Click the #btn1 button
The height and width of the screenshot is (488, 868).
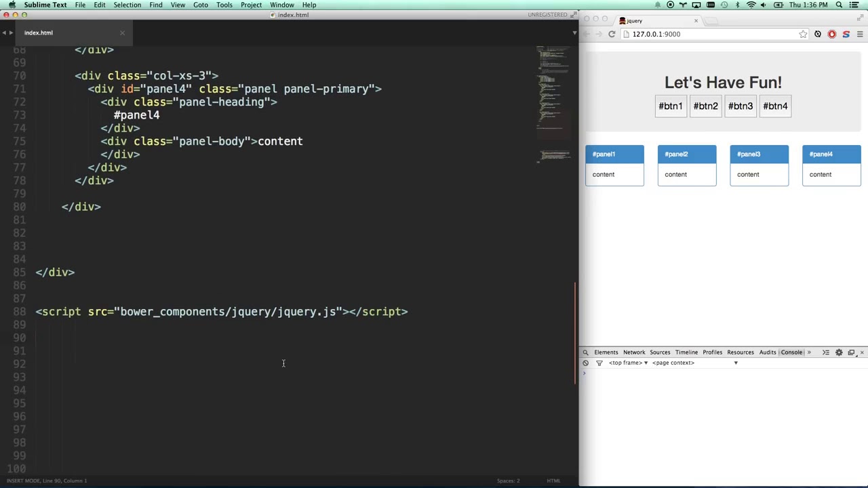[x=671, y=106]
